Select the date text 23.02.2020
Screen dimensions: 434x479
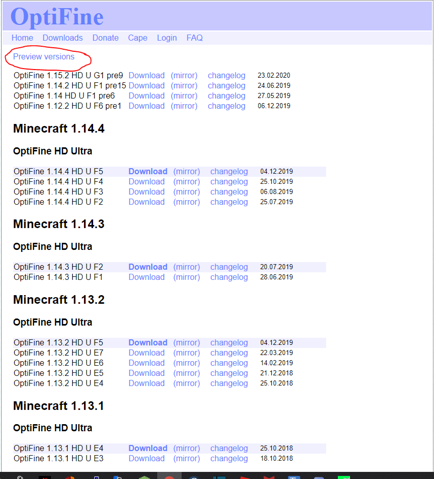(274, 75)
